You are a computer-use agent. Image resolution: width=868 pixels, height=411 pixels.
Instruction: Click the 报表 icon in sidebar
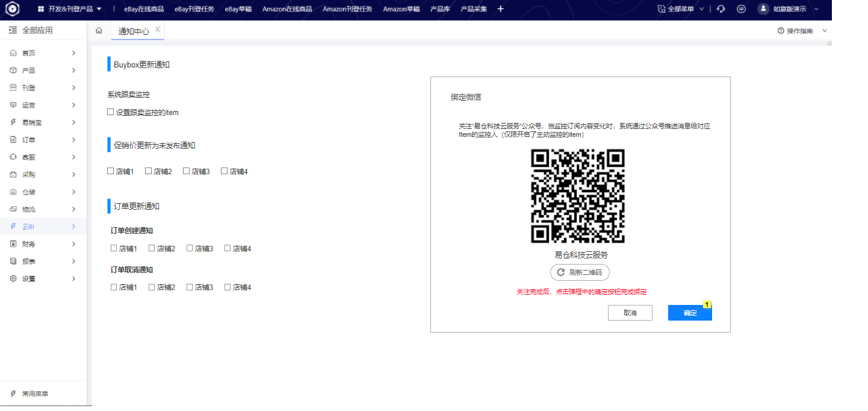coord(13,262)
